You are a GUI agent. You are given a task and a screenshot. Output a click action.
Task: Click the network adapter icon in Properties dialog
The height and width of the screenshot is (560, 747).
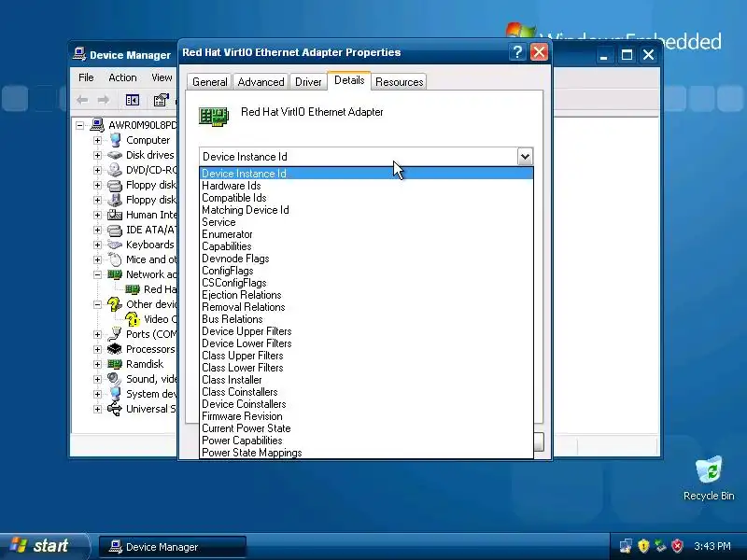pos(214,116)
